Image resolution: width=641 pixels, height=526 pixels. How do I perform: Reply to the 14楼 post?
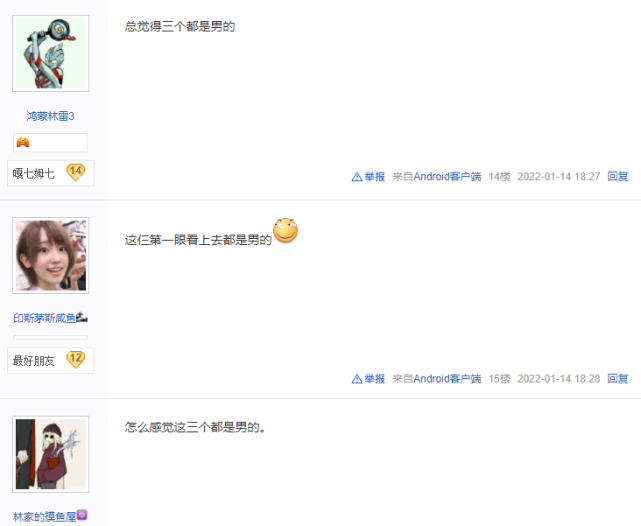pos(618,177)
